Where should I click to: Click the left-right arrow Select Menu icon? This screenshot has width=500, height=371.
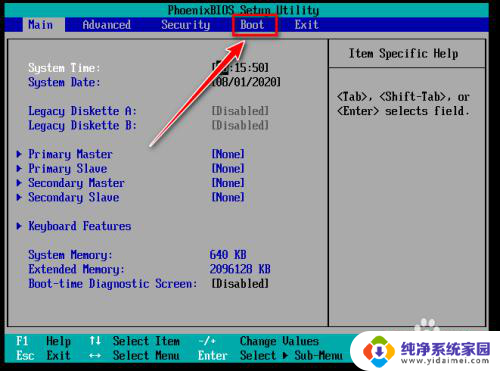[x=95, y=356]
